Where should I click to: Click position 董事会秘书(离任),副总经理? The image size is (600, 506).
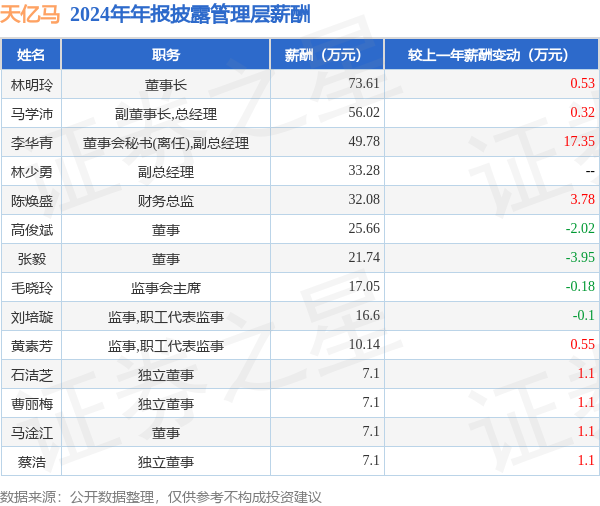pos(166,143)
